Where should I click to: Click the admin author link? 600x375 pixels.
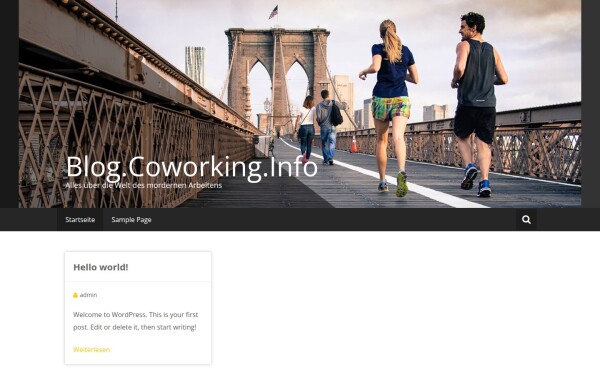click(88, 295)
